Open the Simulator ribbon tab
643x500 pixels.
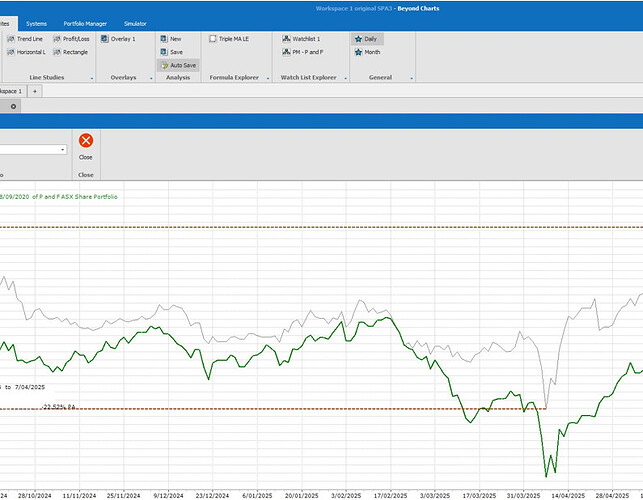tap(135, 24)
